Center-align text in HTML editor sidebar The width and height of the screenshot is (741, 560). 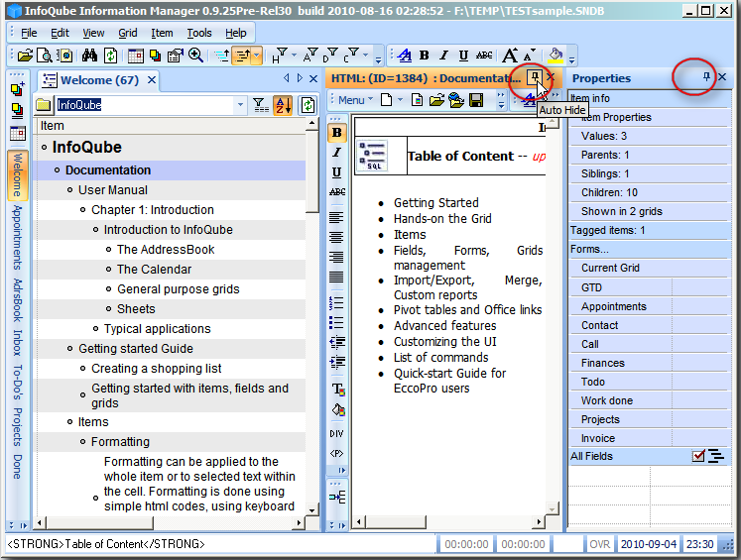(x=336, y=237)
